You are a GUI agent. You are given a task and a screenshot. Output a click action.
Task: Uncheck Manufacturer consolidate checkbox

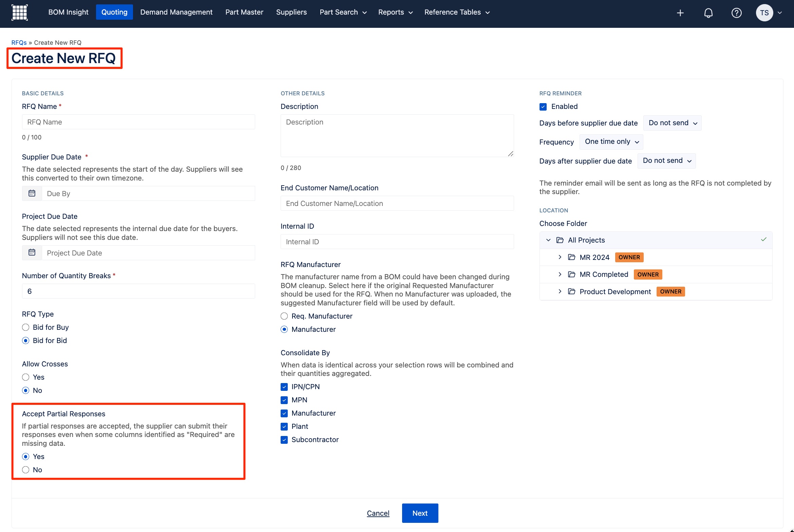tap(284, 413)
